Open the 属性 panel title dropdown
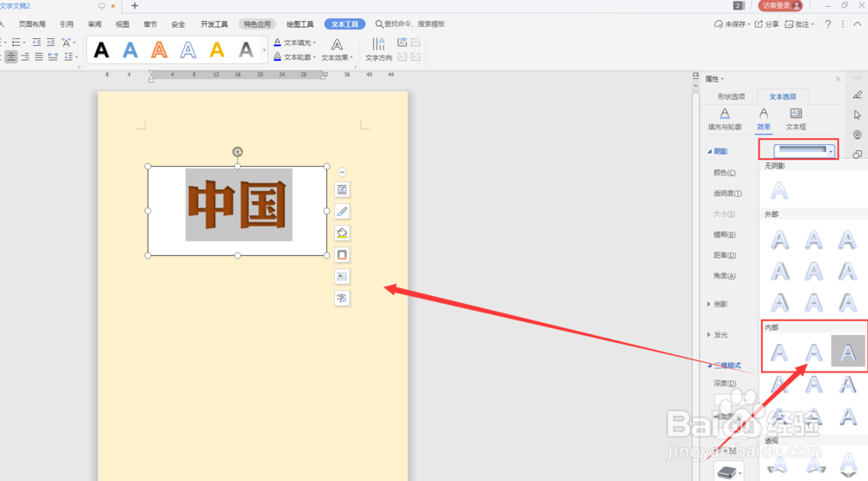868x481 pixels. 714,79
